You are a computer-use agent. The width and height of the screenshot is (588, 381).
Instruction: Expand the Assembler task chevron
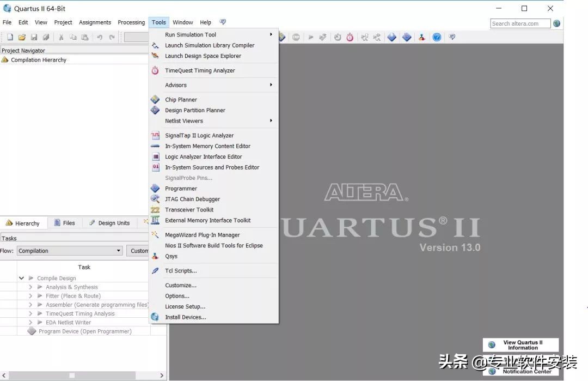point(30,305)
